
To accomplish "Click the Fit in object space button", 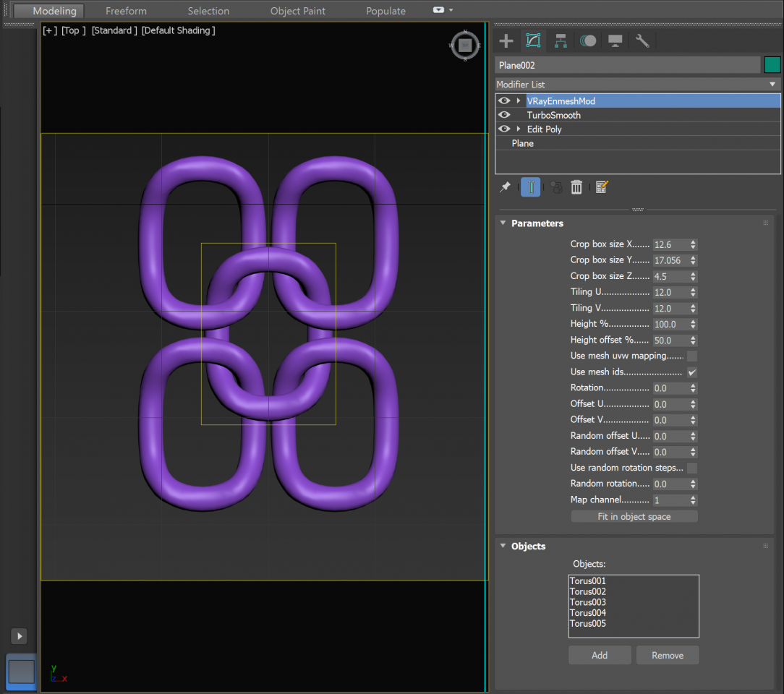I will 634,517.
